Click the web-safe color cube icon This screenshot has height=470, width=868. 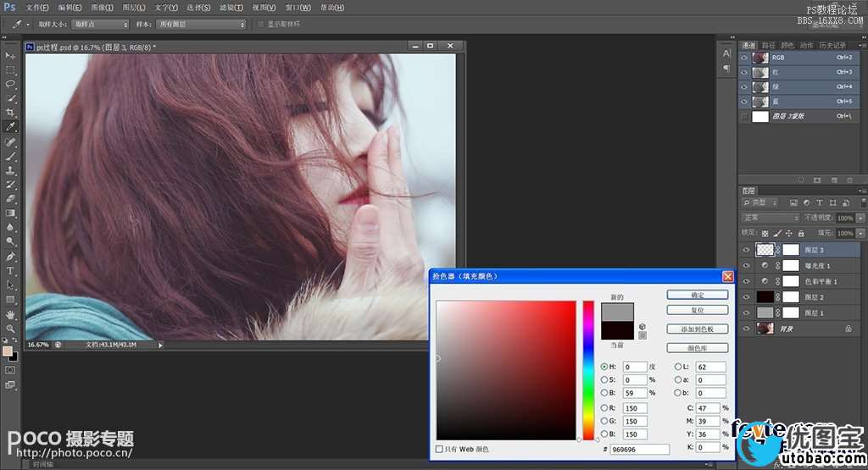643,326
